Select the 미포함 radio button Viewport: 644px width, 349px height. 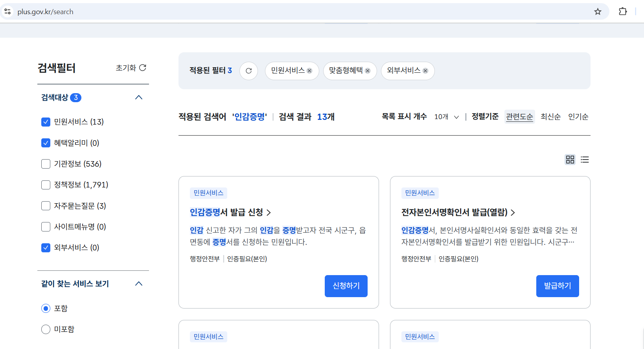coord(46,329)
